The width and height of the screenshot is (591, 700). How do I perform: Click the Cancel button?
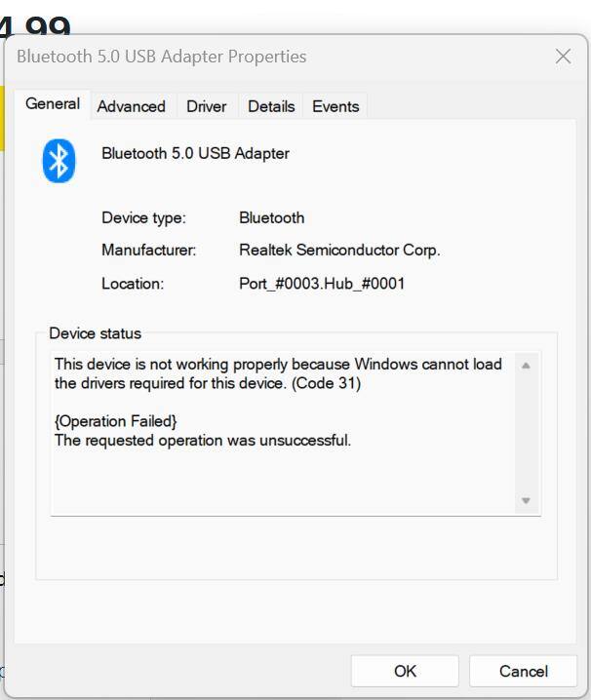[523, 671]
